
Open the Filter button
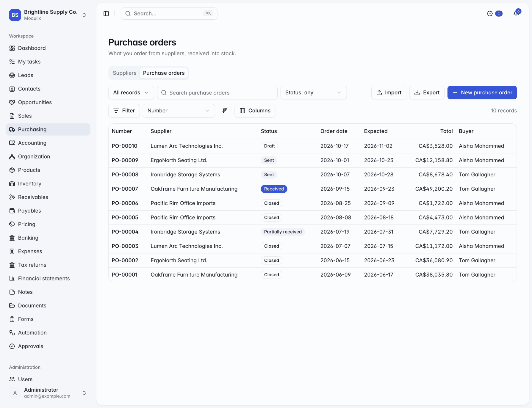(x=124, y=111)
